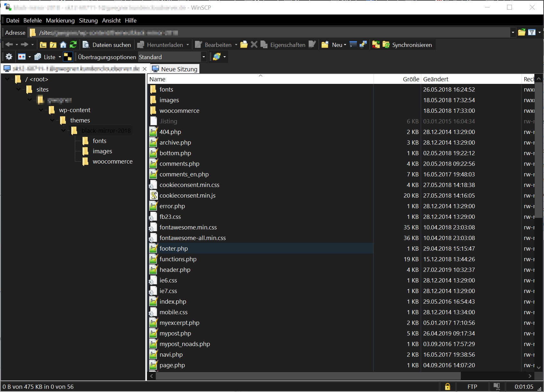Open the filter icon beside the address bar
This screenshot has width=544, height=392.
(532, 32)
